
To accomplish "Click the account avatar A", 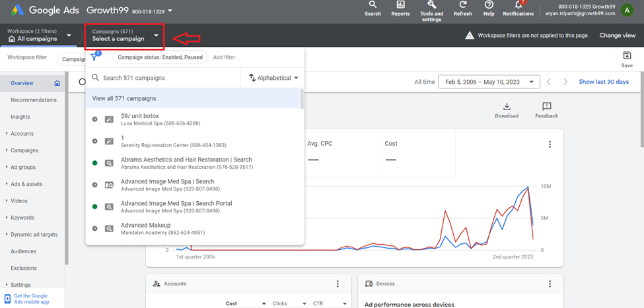I will click(627, 11).
